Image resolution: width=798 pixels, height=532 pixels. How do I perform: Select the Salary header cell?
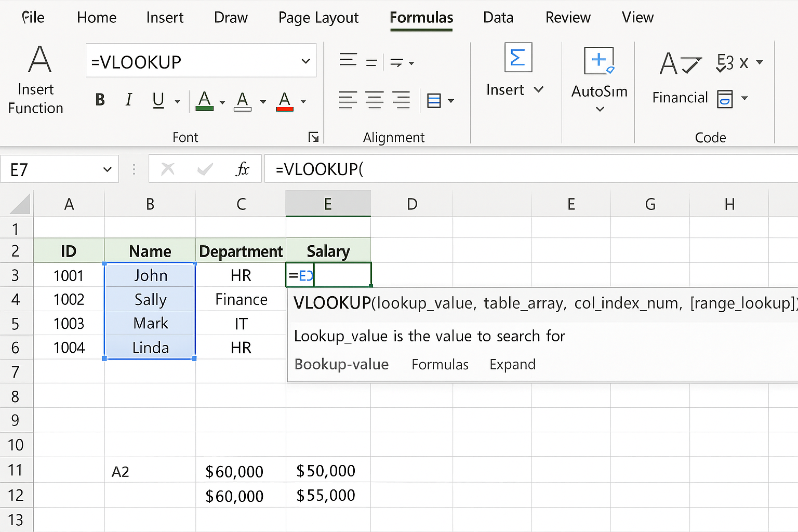click(x=328, y=251)
